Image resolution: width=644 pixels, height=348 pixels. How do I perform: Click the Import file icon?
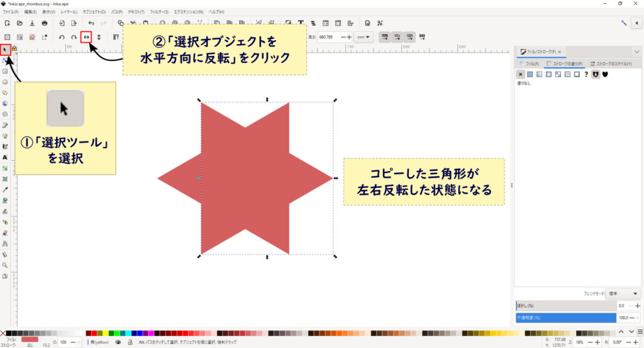[x=62, y=23]
